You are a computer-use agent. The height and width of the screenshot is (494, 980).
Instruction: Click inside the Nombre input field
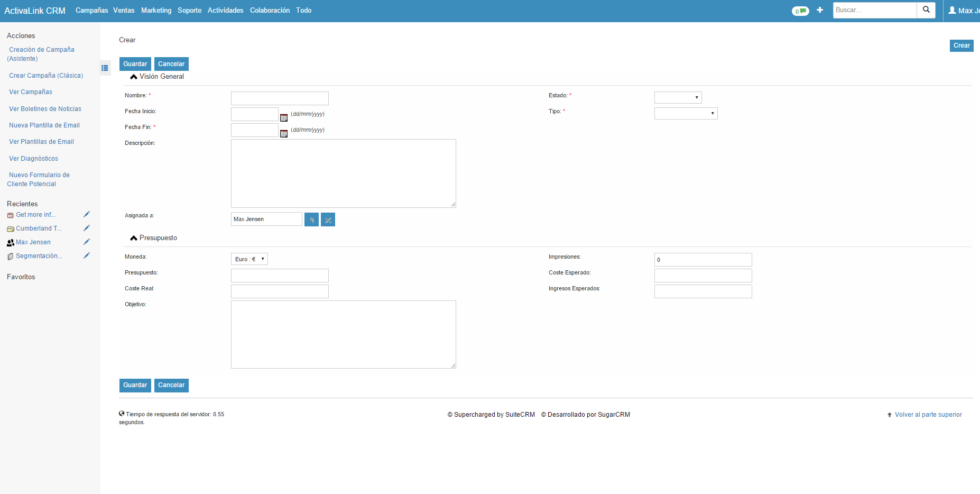(279, 98)
